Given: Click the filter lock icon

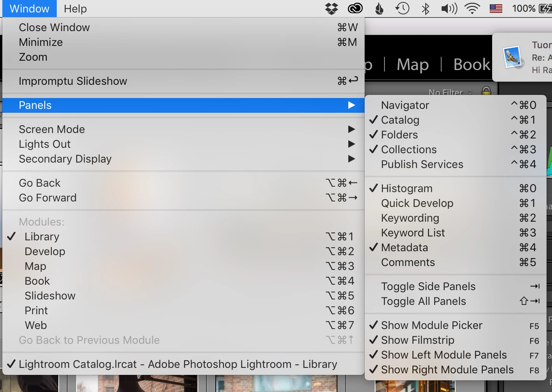Looking at the screenshot, I should tap(486, 91).
